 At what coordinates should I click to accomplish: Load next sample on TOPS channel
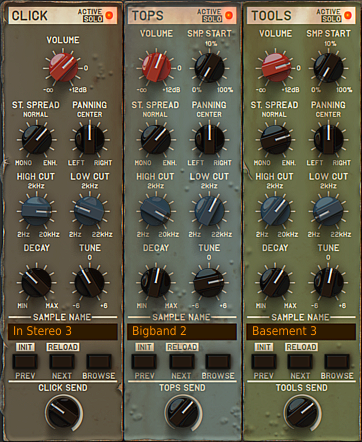point(182,361)
